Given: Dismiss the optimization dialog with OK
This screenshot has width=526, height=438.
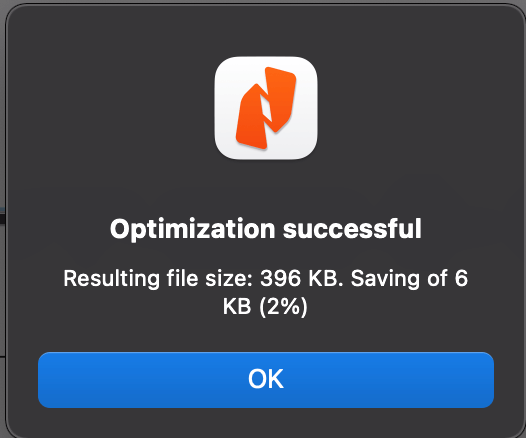Looking at the screenshot, I should click(266, 380).
